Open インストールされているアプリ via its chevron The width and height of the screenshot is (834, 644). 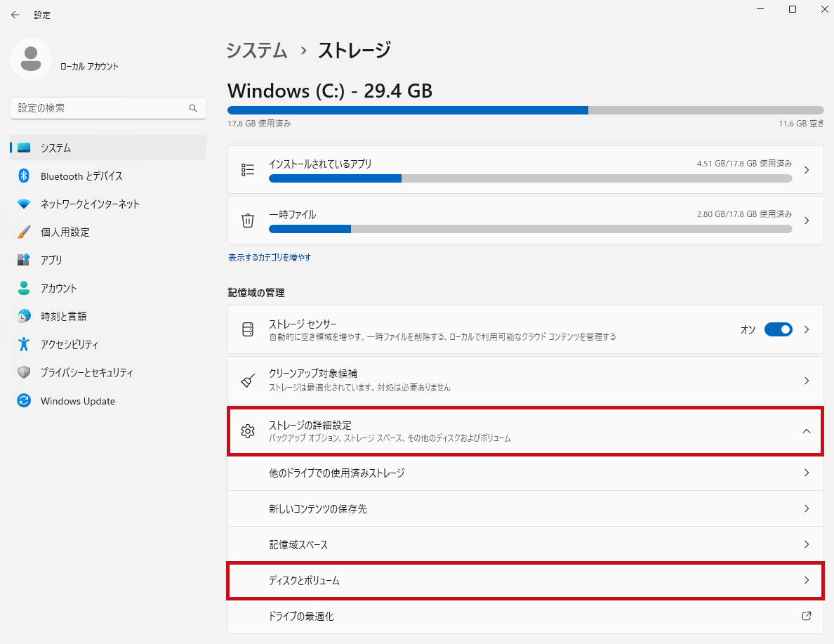(807, 170)
